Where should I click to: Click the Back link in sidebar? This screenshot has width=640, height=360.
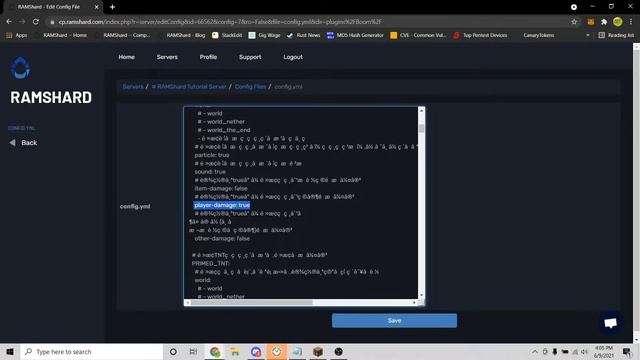coord(29,142)
